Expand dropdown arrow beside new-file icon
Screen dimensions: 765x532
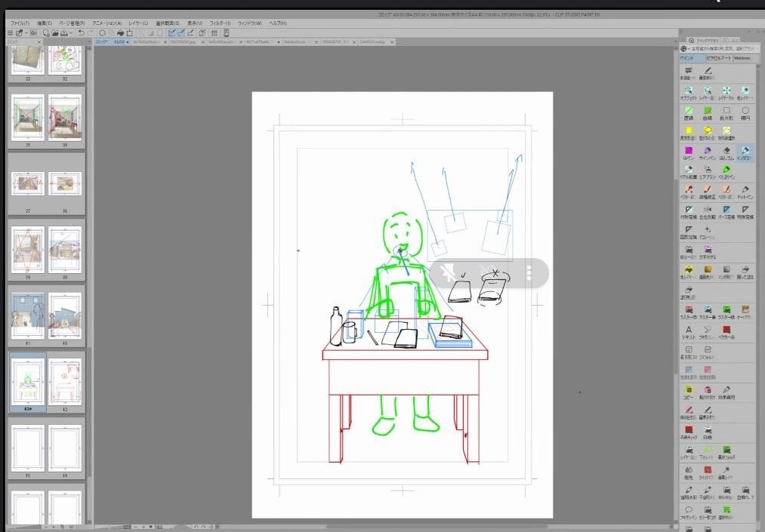(26, 33)
